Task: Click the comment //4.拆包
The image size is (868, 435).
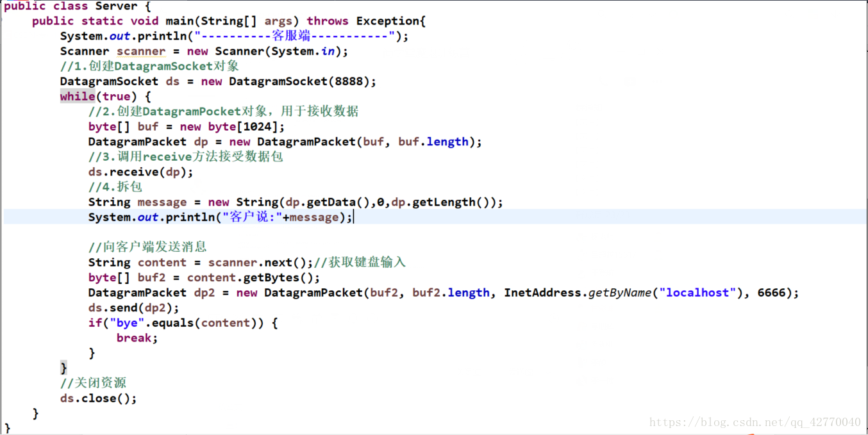Action: pyautogui.click(x=115, y=187)
